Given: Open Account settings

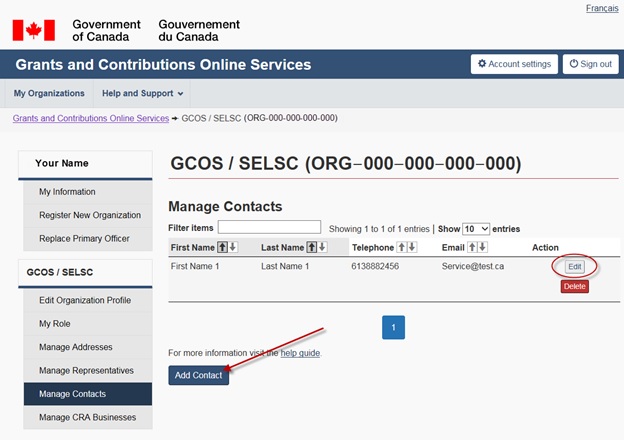Looking at the screenshot, I should [x=514, y=64].
